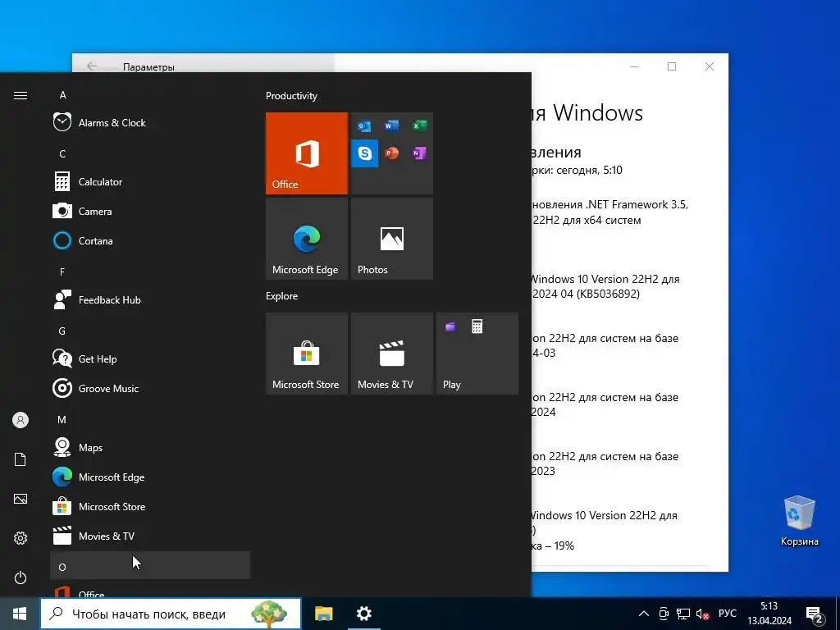This screenshot has height=630, width=840.
Task: Select the letter M section header
Action: (x=150, y=419)
